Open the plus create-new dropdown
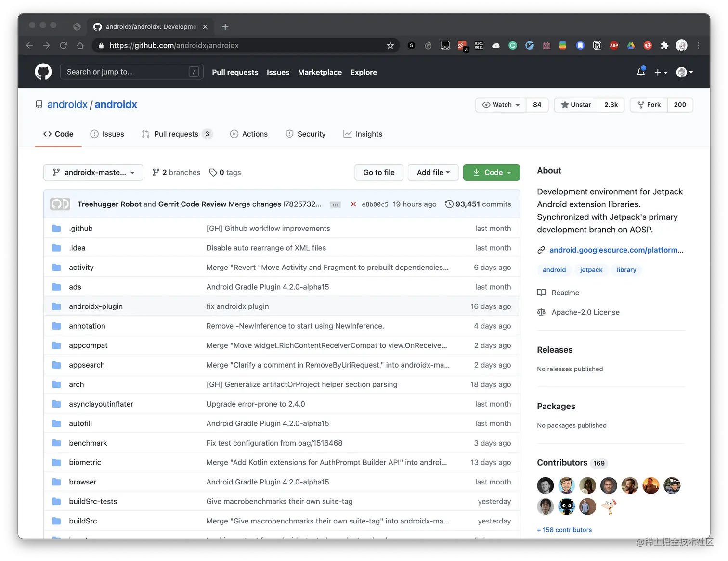 click(661, 72)
